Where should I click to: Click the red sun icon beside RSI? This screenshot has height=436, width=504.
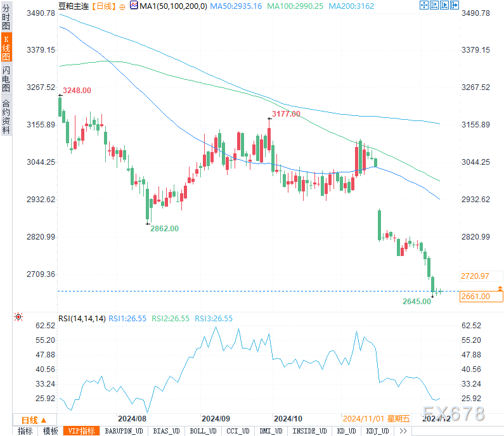pyautogui.click(x=18, y=317)
